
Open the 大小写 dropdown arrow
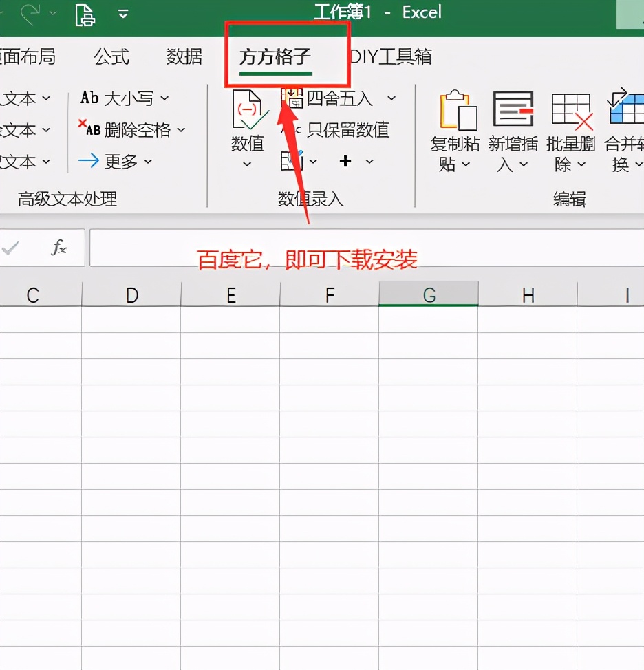(165, 98)
